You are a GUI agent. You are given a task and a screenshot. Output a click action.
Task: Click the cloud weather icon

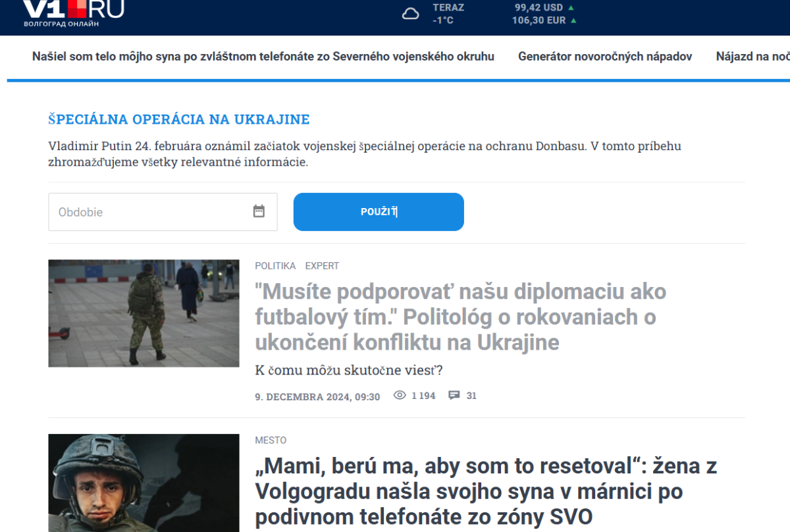tap(411, 14)
